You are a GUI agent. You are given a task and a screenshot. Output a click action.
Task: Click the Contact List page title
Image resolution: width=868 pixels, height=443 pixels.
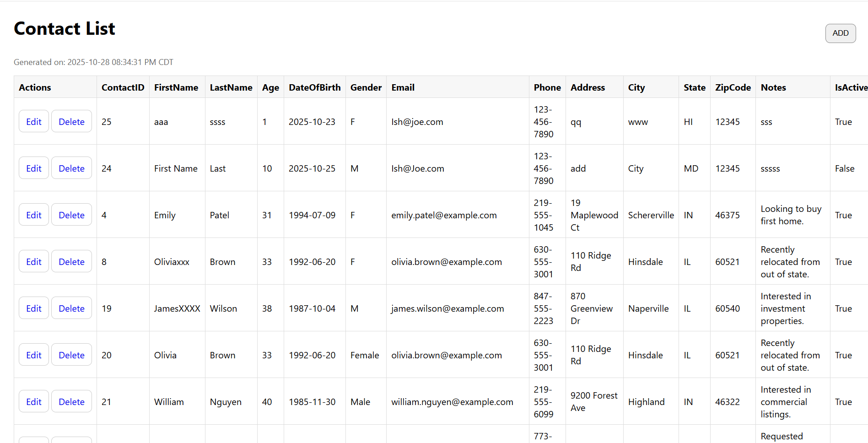coord(64,28)
